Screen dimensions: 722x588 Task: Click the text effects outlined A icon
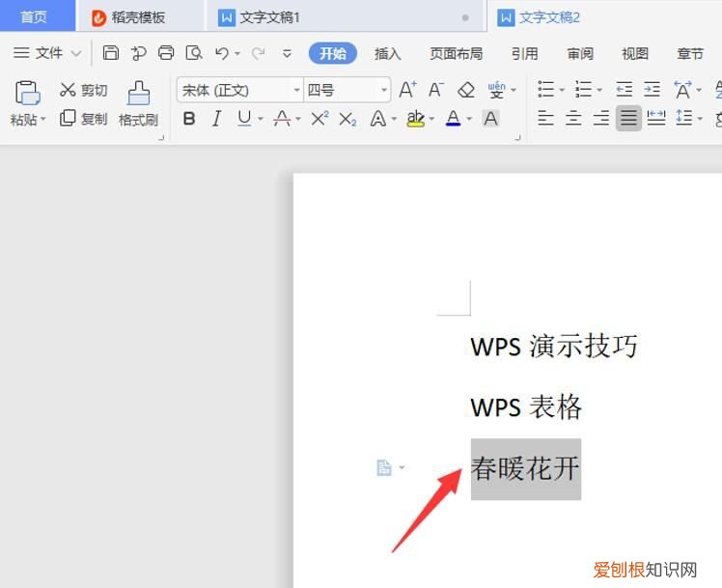(378, 119)
